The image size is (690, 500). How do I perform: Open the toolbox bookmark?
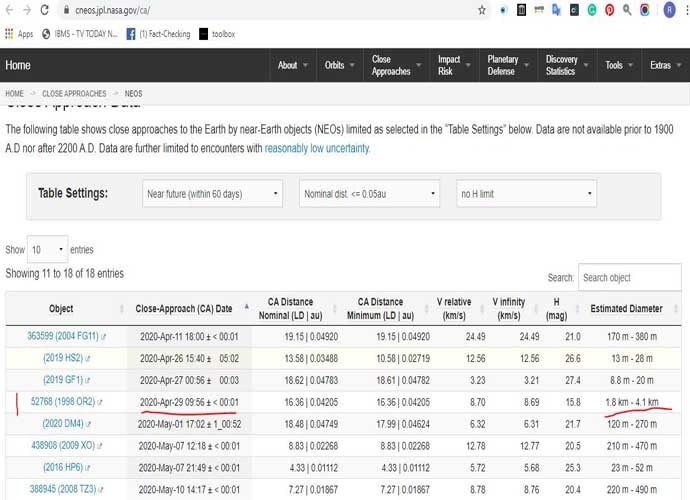click(x=216, y=33)
